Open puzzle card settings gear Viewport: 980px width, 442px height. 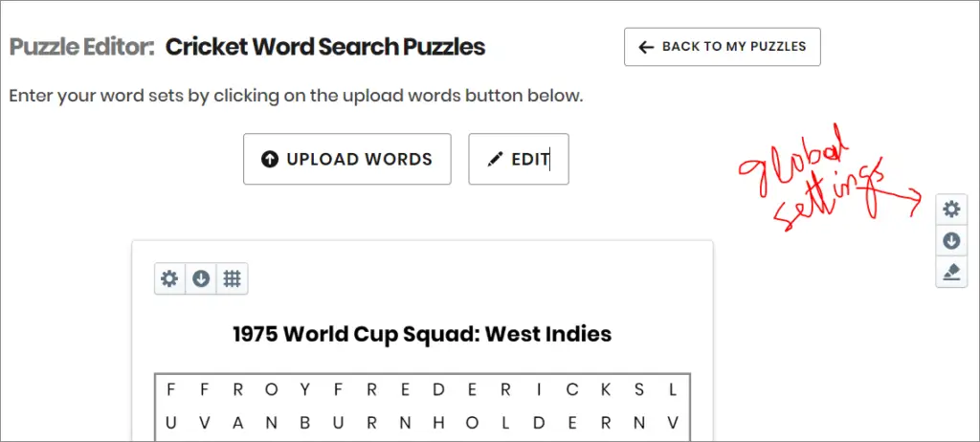pyautogui.click(x=169, y=278)
